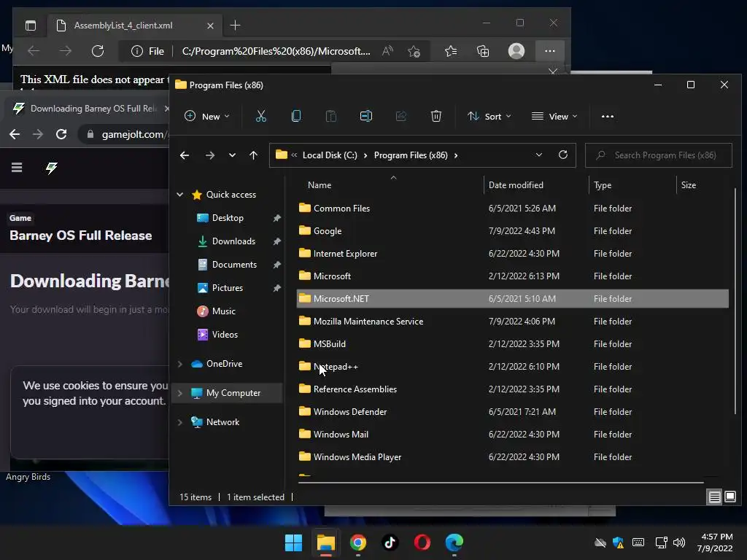Select the Notepad++ folder row
Image resolution: width=747 pixels, height=560 pixels.
tap(513, 367)
